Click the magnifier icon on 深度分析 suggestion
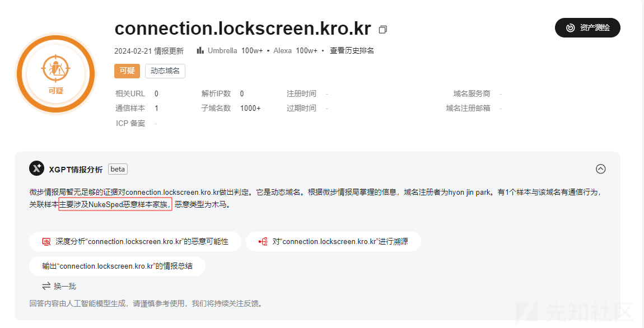Viewport: 644px width, 328px height. point(46,241)
